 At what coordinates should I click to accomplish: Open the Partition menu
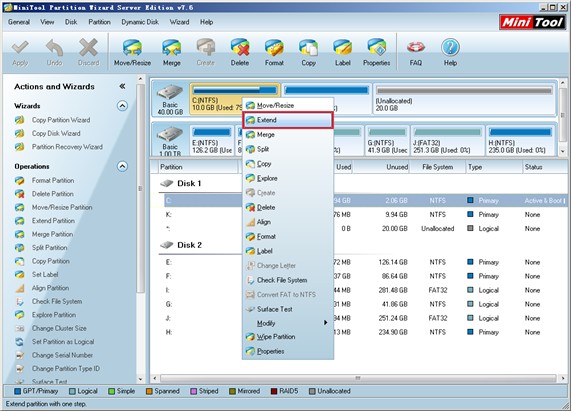pyautogui.click(x=99, y=22)
